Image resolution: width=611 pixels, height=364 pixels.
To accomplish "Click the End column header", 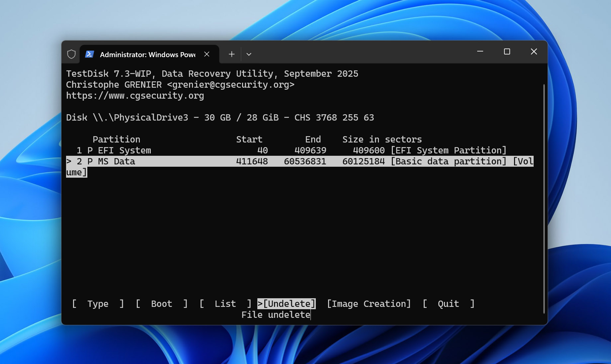I will [313, 139].
